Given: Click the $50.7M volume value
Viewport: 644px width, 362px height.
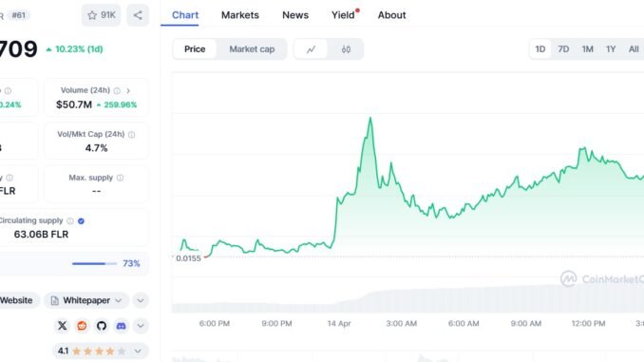Looking at the screenshot, I should click(74, 105).
